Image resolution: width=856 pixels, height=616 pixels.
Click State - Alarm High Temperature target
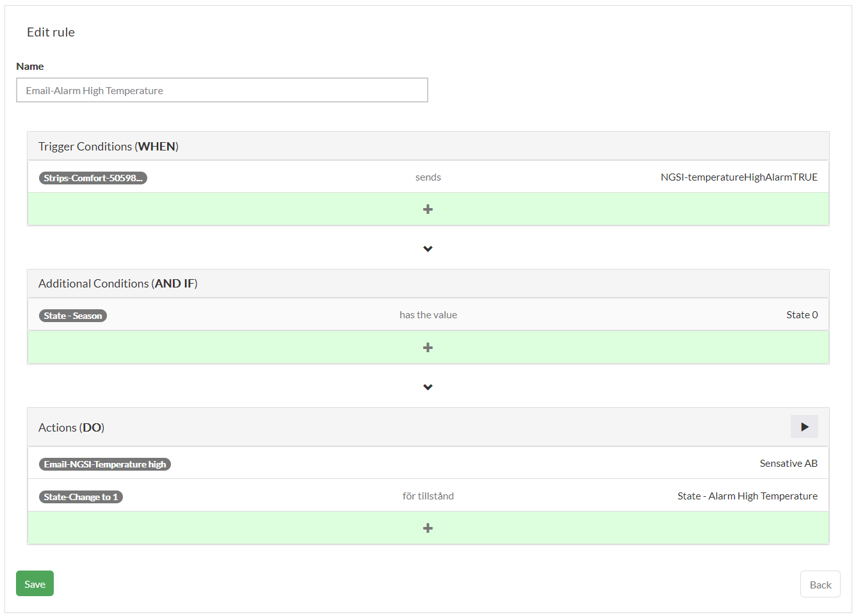[747, 496]
